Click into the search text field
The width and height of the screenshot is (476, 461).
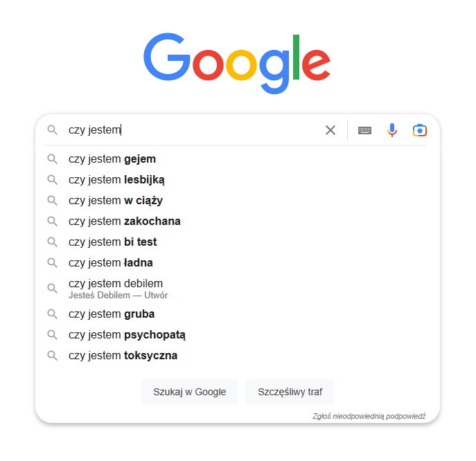(208, 130)
